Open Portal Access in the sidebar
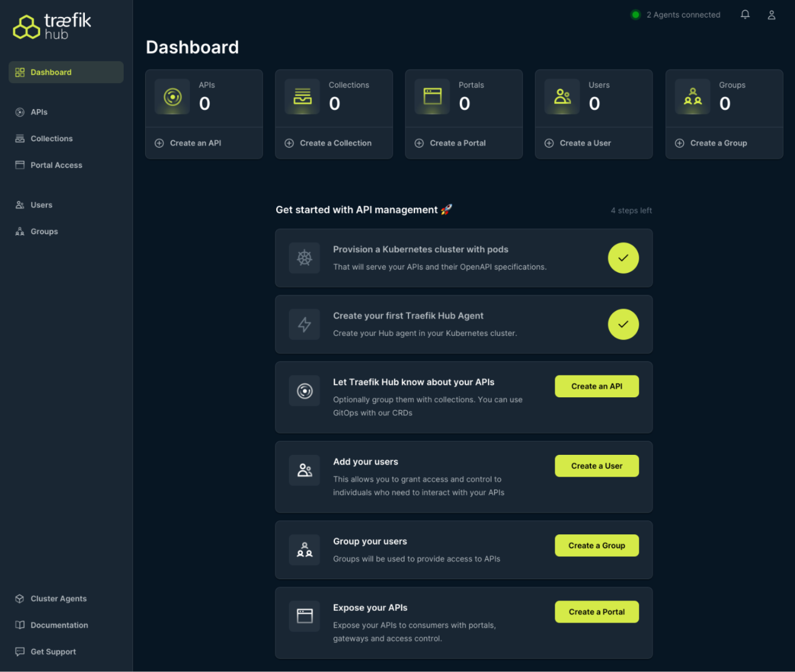 pyautogui.click(x=66, y=165)
